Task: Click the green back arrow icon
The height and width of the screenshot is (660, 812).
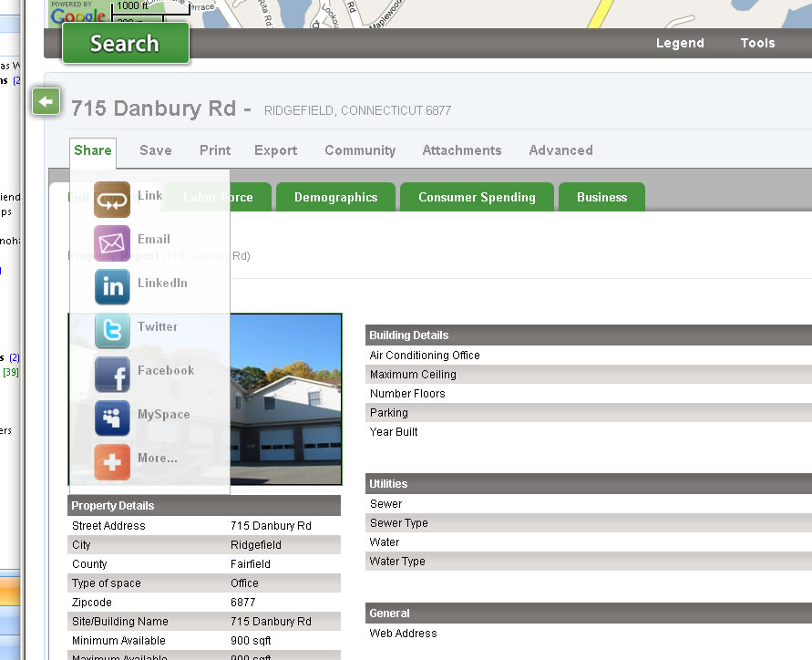Action: click(x=46, y=101)
